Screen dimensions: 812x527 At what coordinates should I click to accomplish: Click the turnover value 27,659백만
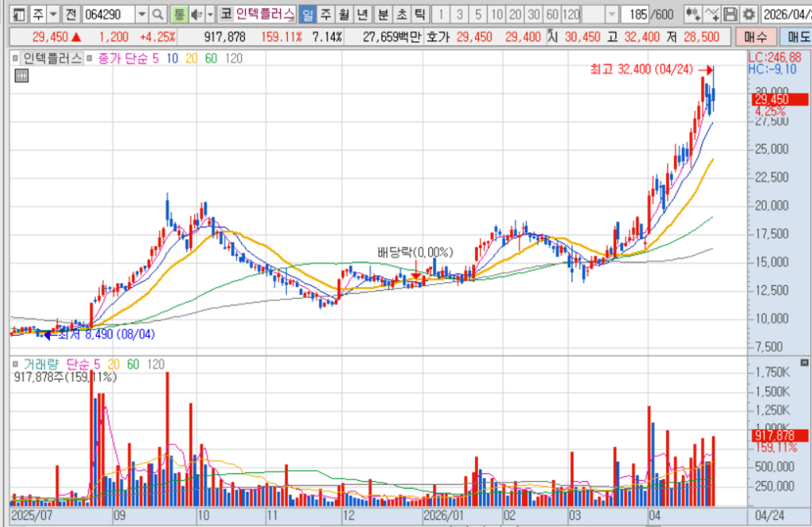pyautogui.click(x=392, y=36)
